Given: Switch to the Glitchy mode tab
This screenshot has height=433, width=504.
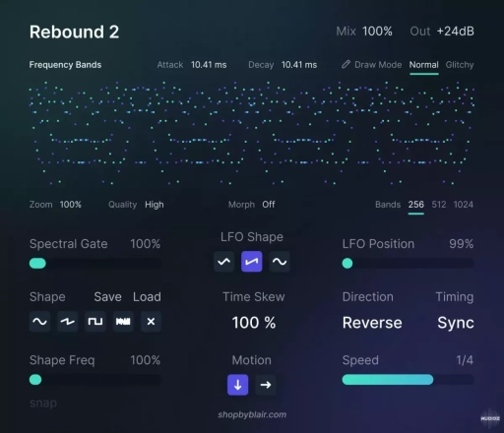Looking at the screenshot, I should 460,65.
